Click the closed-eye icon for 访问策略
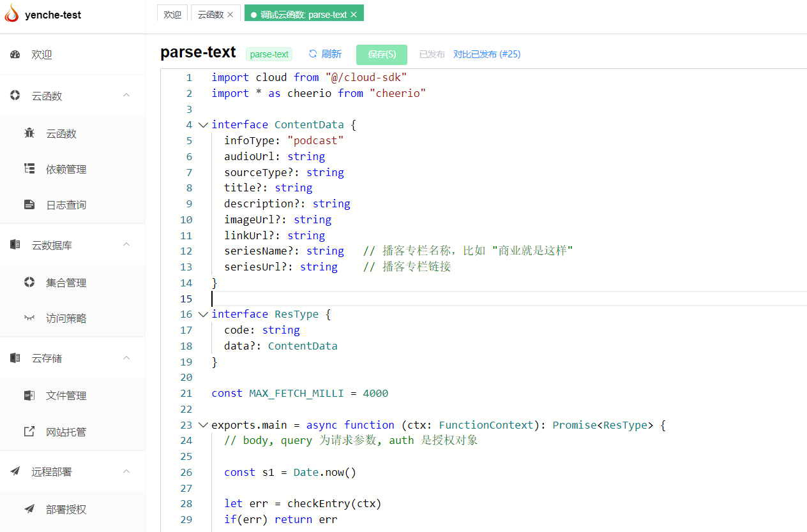Screen dimensions: 807x532 29,318
